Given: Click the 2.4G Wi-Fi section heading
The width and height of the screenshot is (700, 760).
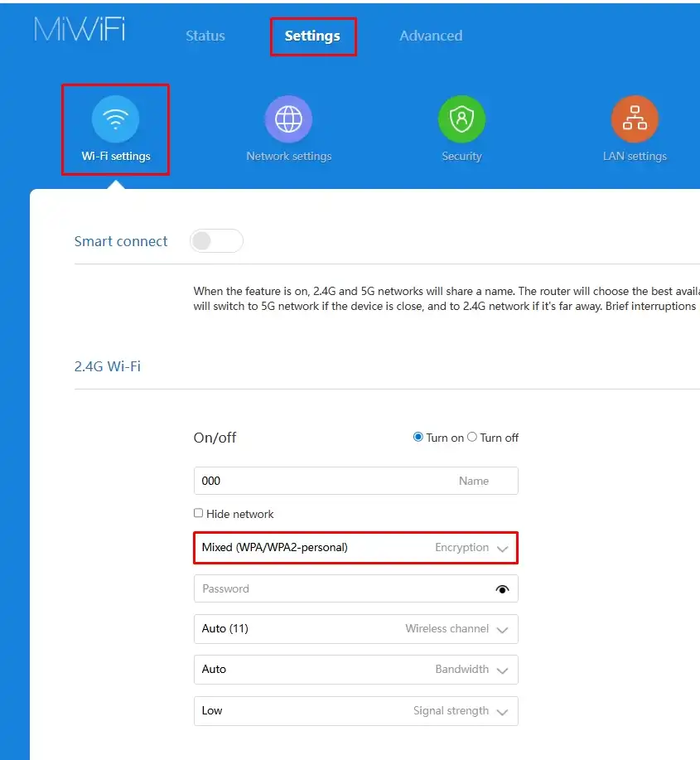Looking at the screenshot, I should point(108,365).
